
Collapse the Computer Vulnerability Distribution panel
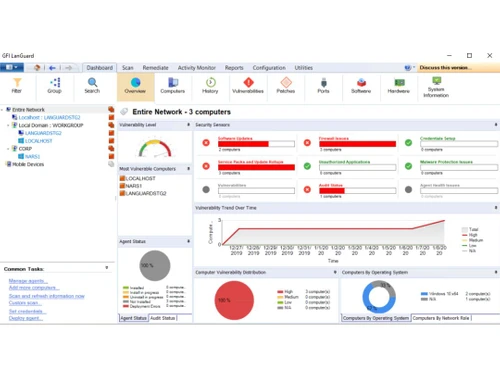(335, 272)
